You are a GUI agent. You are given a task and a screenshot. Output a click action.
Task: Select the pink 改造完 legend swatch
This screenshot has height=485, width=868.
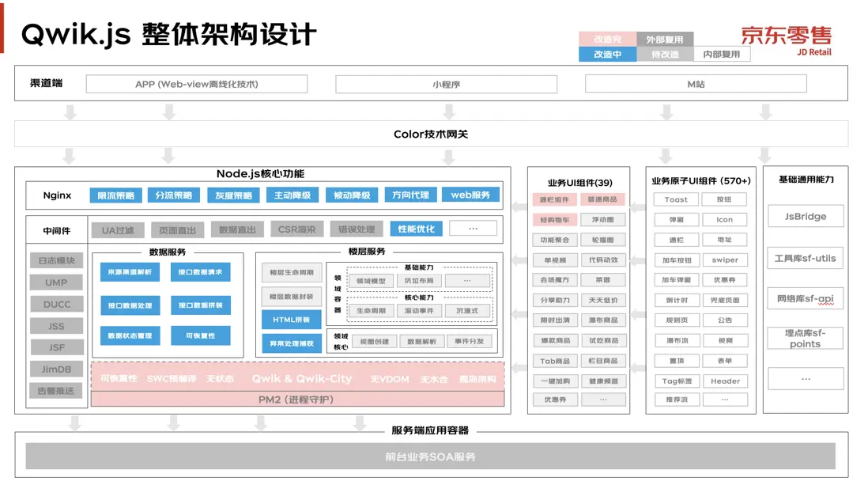point(607,40)
